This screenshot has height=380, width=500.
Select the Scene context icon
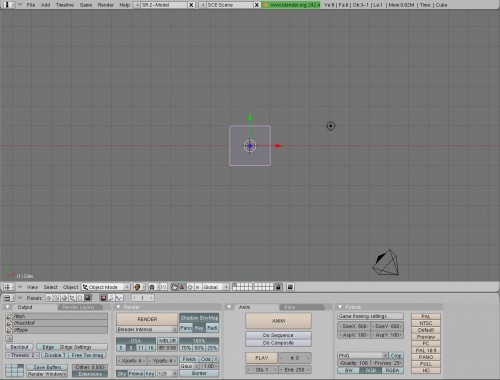[87, 298]
